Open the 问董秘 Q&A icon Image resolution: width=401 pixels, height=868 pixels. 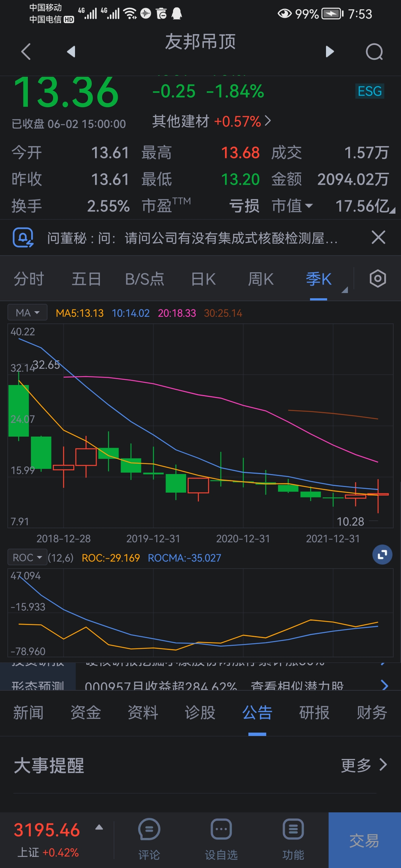23,237
